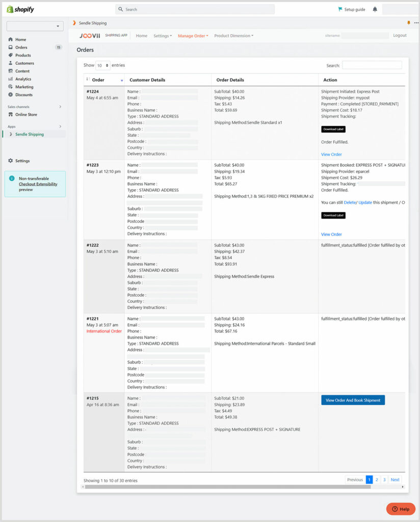The height and width of the screenshot is (522, 420).
Task: Go to page 3 of orders
Action: coord(384,480)
